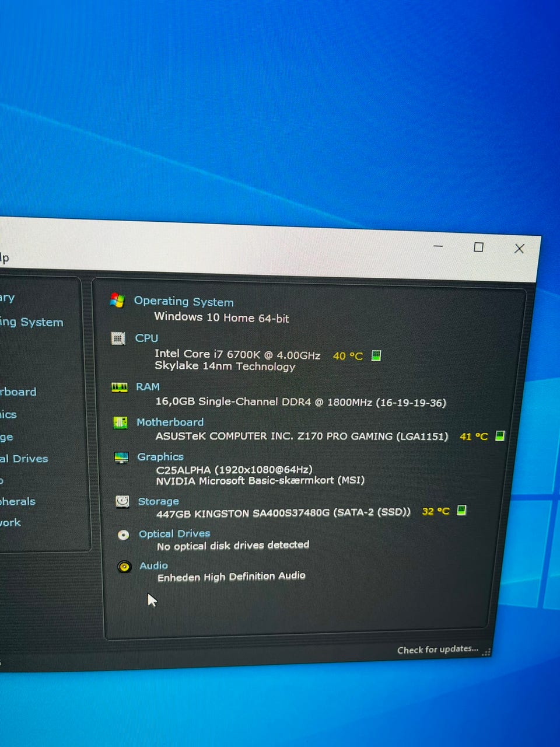
Task: Select the Audio speaker icon
Action: click(124, 566)
